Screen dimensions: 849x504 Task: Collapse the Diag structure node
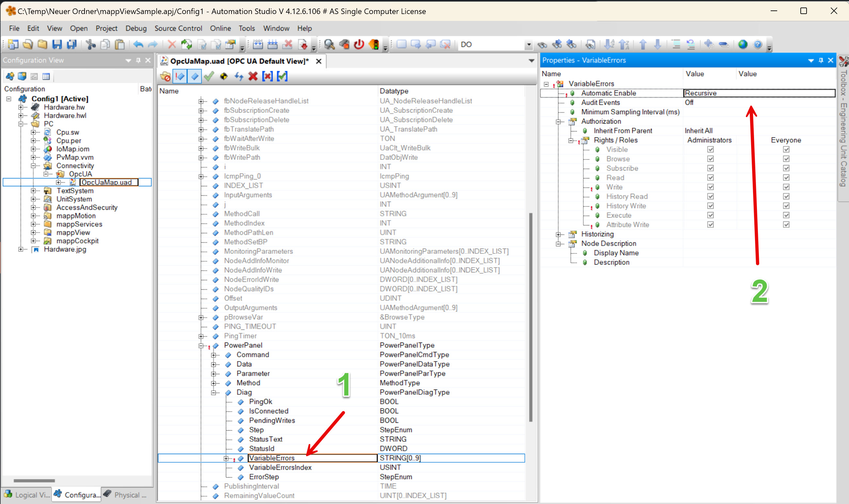[x=214, y=393]
